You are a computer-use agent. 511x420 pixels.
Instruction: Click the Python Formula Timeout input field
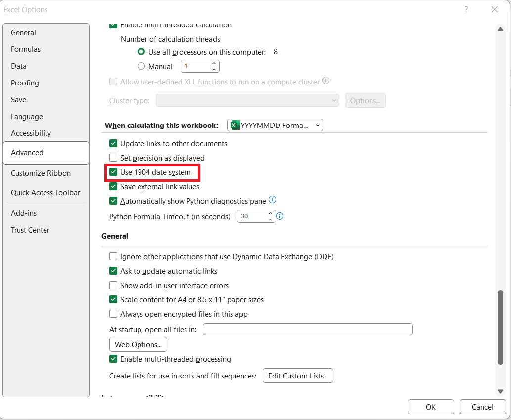[253, 216]
